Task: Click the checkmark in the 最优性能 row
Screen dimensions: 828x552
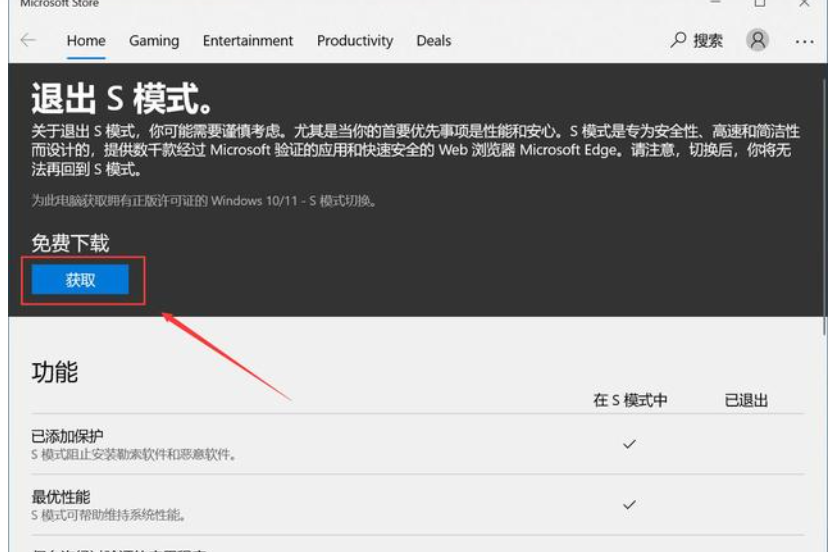Action: pos(629,505)
